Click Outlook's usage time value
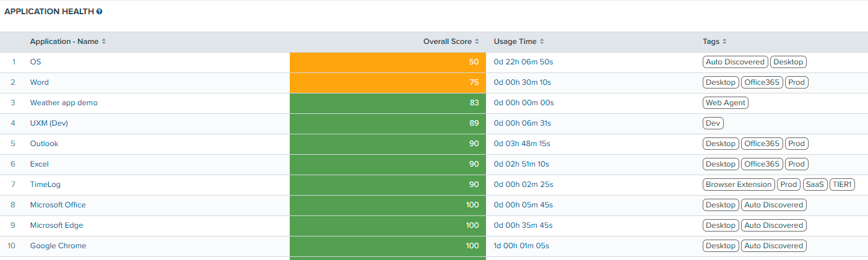The height and width of the screenshot is (260, 868). tap(522, 144)
